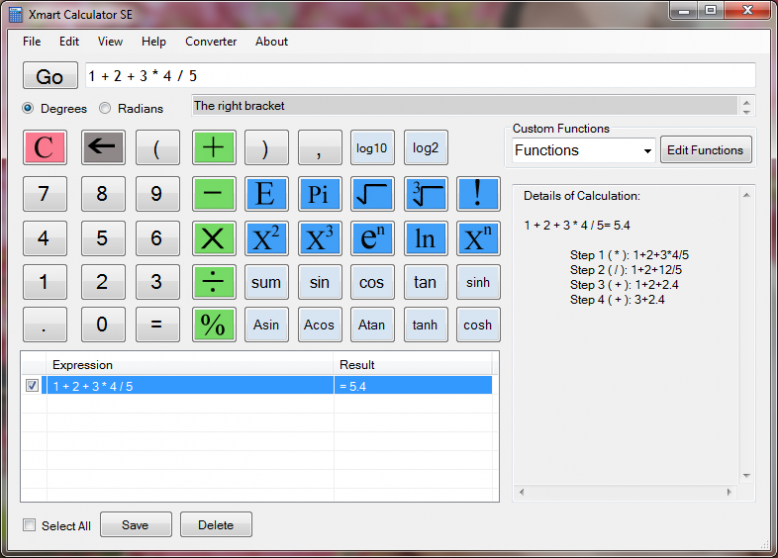Viewport: 778px width, 558px height.
Task: Insert the Acos function
Action: point(320,325)
